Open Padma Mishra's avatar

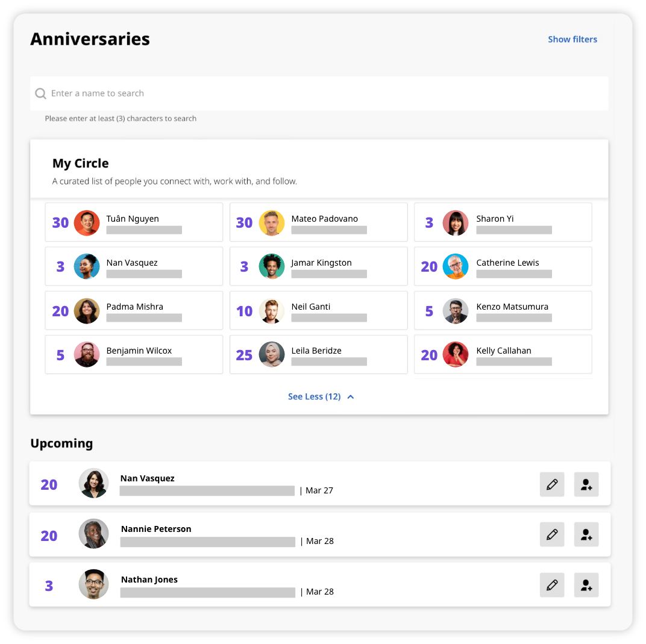(x=87, y=311)
